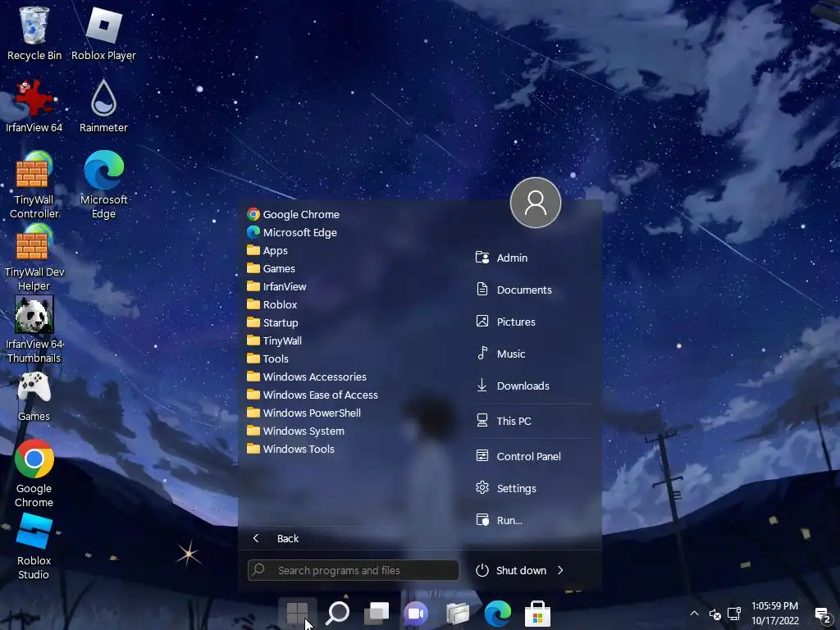The height and width of the screenshot is (630, 840).
Task: Expand the IrfanView folder
Action: [276, 286]
